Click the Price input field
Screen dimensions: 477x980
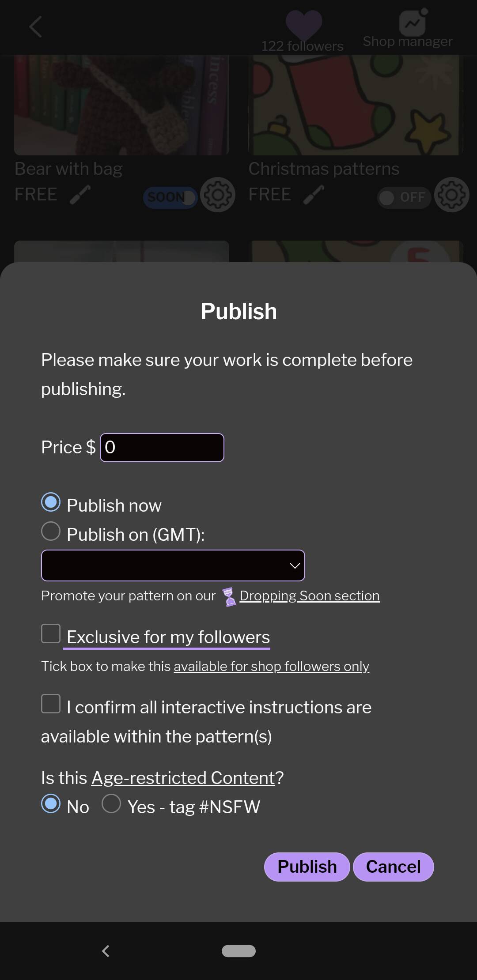[x=162, y=447]
